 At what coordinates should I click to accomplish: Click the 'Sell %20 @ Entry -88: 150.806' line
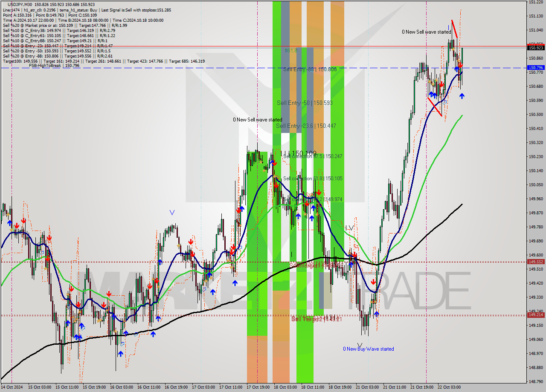click(x=58, y=56)
